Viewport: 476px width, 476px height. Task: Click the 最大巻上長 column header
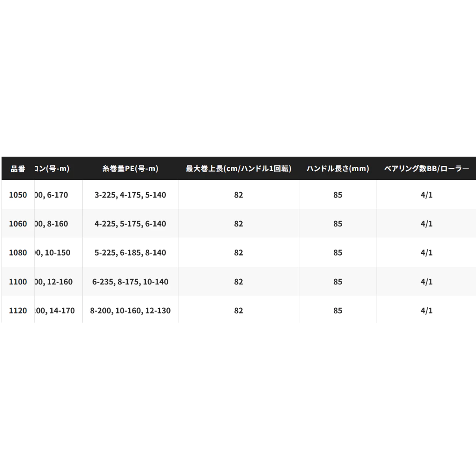[238, 169]
